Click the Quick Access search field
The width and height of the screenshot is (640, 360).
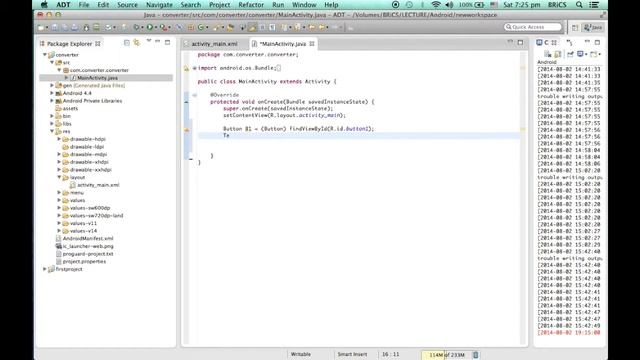[x=533, y=27]
